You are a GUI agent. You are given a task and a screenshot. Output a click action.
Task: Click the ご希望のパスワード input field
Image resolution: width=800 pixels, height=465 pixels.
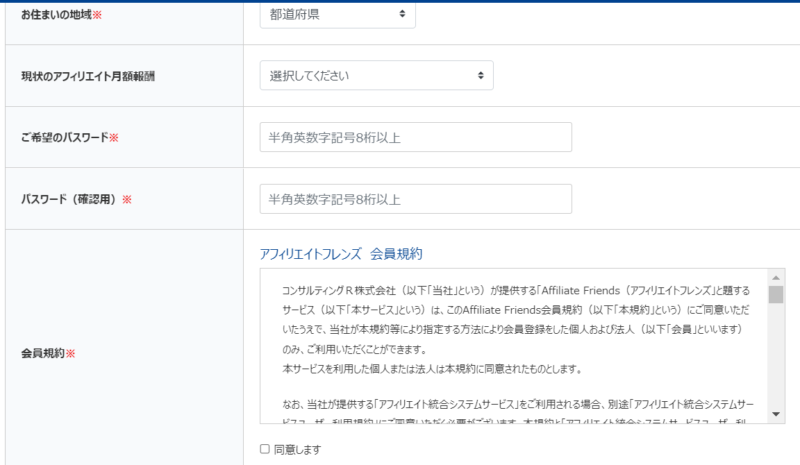coord(415,137)
